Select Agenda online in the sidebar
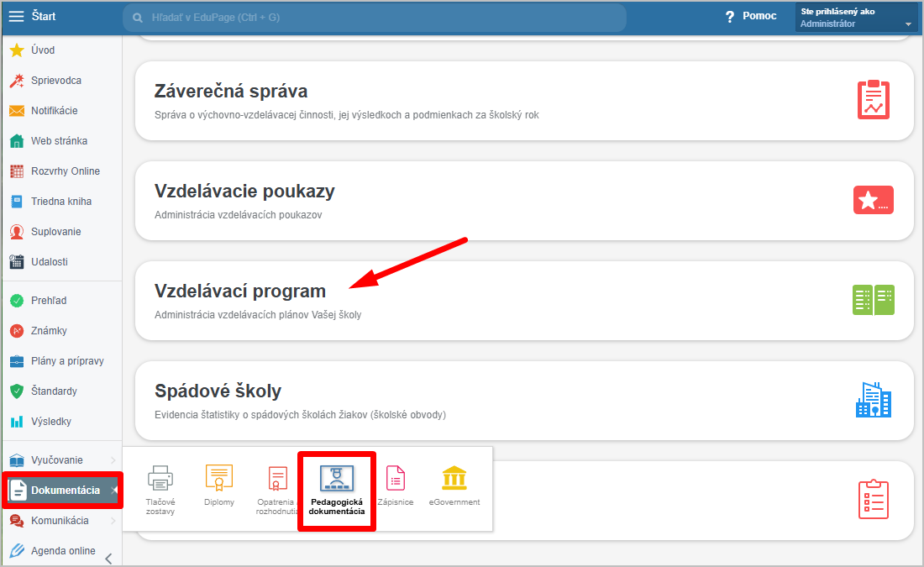 62,550
